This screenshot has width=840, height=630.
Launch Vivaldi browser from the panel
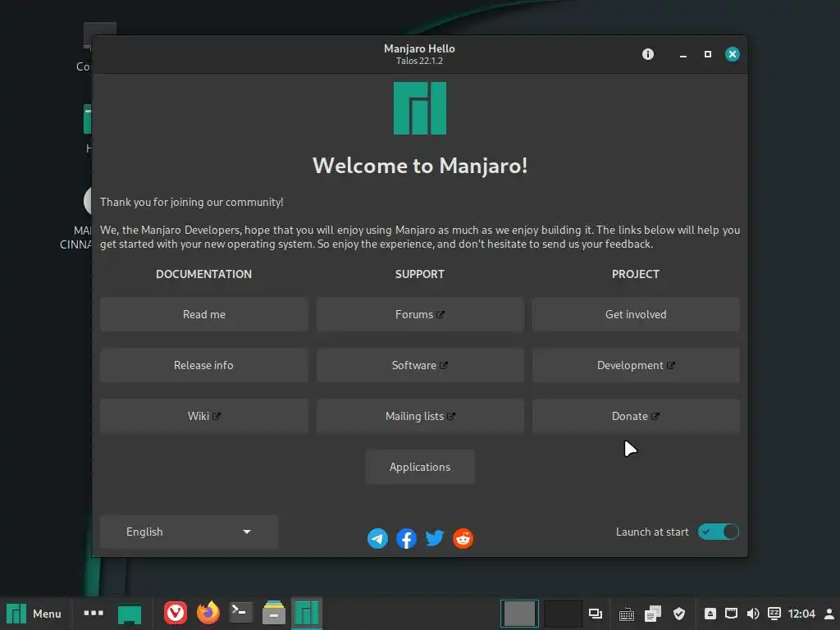click(x=176, y=614)
